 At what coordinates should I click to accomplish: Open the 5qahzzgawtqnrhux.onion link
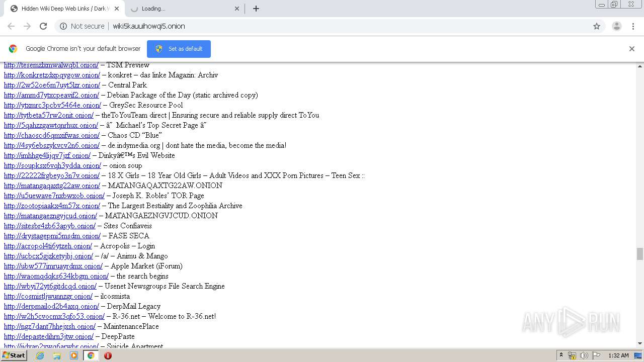(51, 125)
